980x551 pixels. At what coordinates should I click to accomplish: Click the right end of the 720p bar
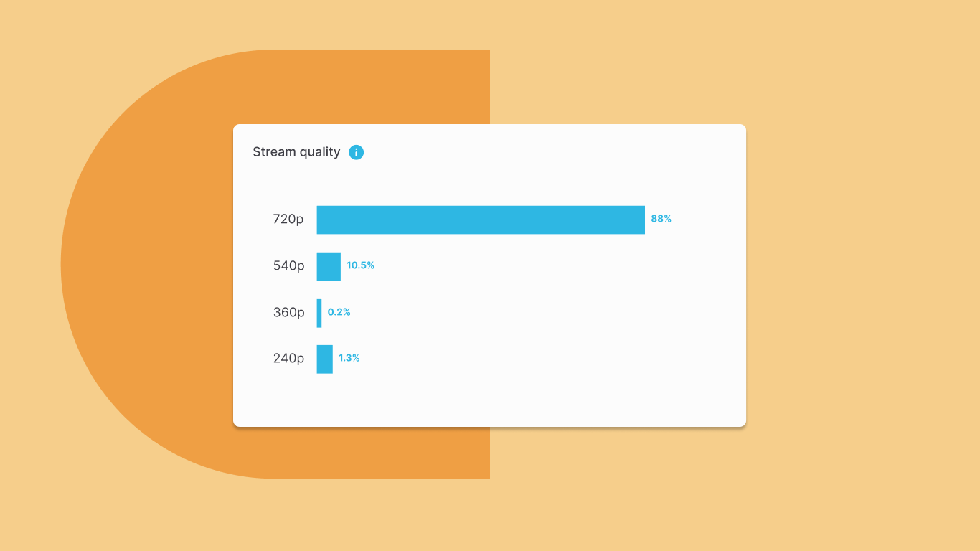pos(641,220)
